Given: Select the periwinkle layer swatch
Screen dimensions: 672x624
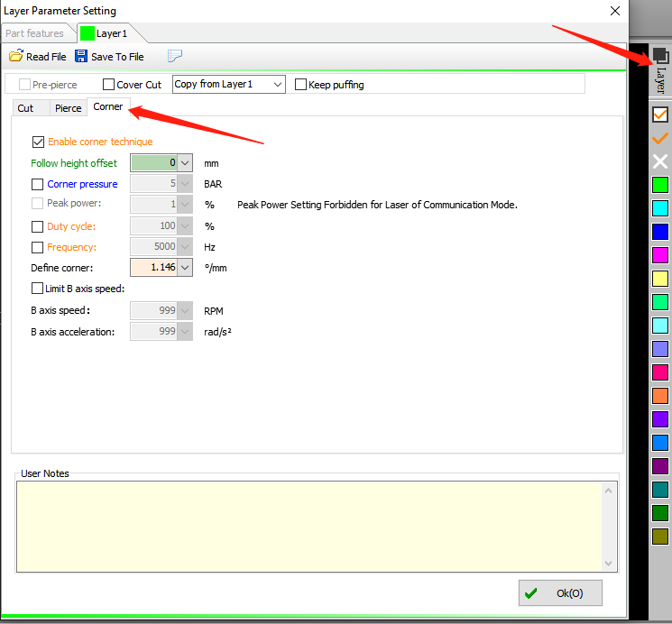Looking at the screenshot, I should [660, 349].
